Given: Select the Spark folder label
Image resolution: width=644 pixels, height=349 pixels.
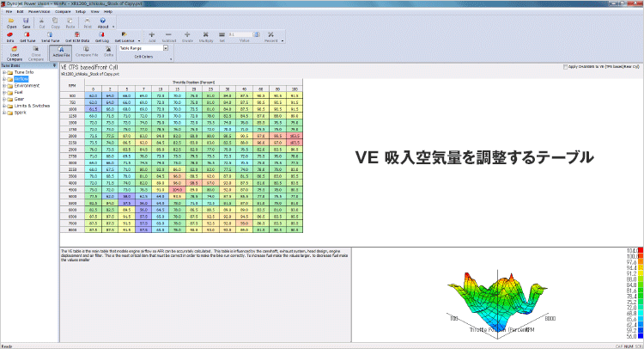Looking at the screenshot, I should tap(20, 113).
